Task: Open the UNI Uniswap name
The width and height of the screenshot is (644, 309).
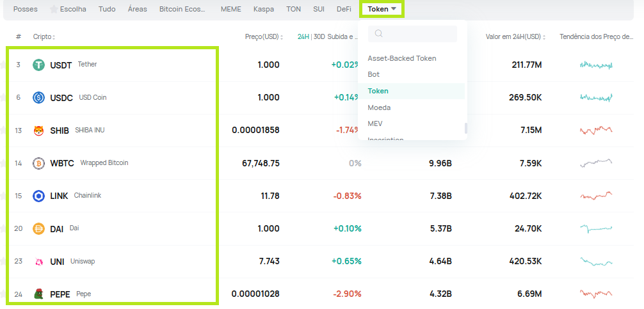Action: [72, 262]
